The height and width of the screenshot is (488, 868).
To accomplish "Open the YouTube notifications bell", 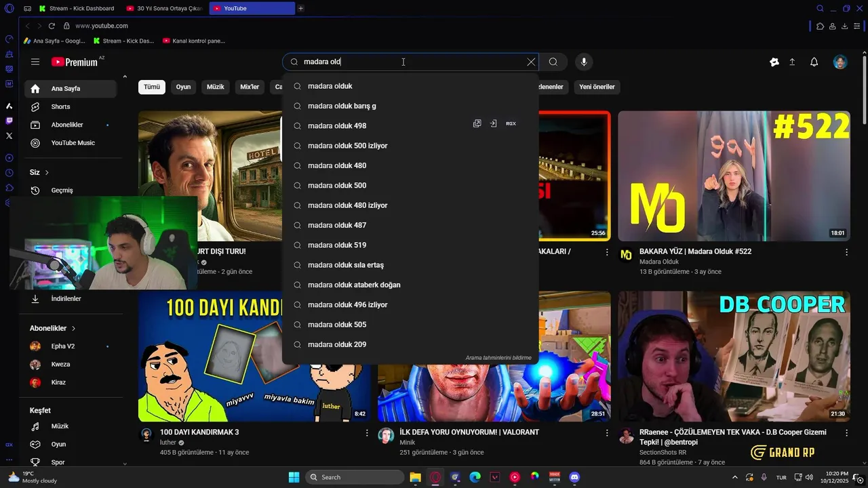I will coord(814,62).
